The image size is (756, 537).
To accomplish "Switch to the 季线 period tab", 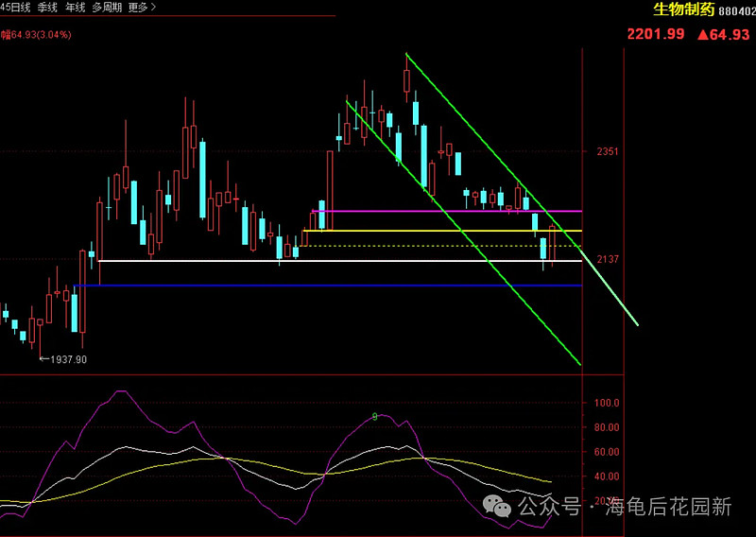I will [x=47, y=8].
